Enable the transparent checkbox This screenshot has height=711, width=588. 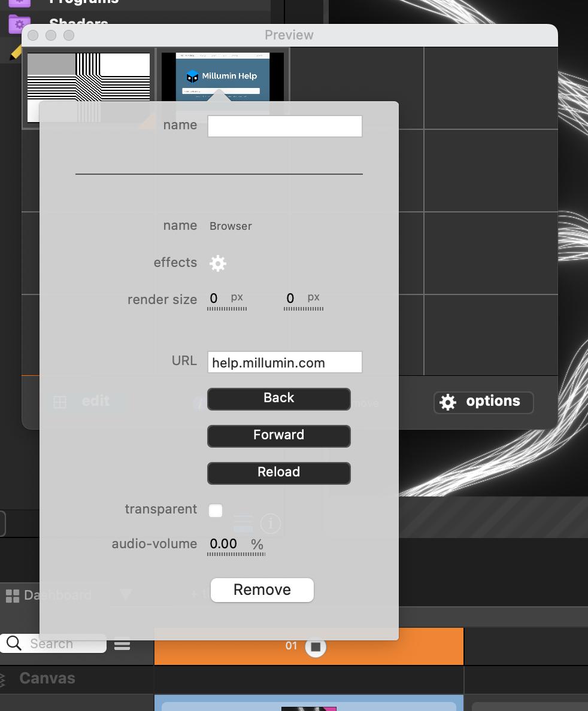click(x=216, y=511)
